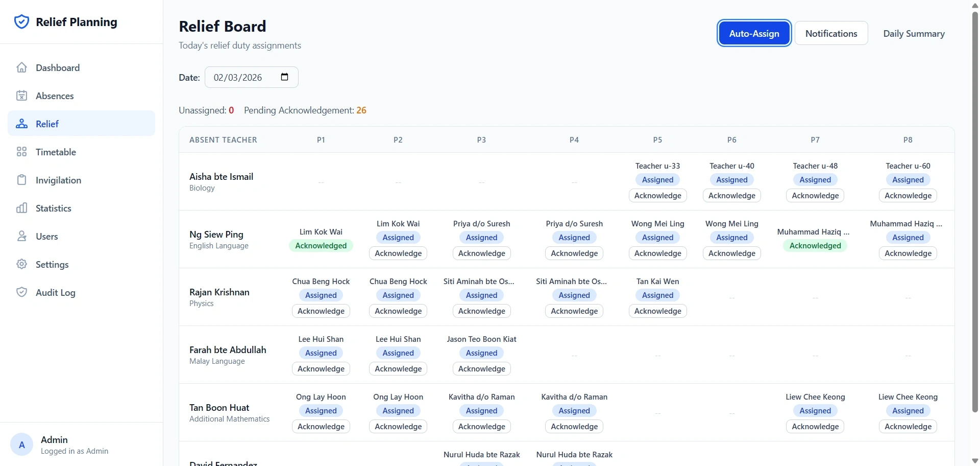This screenshot has width=980, height=466.
Task: Click the Auto-Assign button
Action: click(754, 33)
